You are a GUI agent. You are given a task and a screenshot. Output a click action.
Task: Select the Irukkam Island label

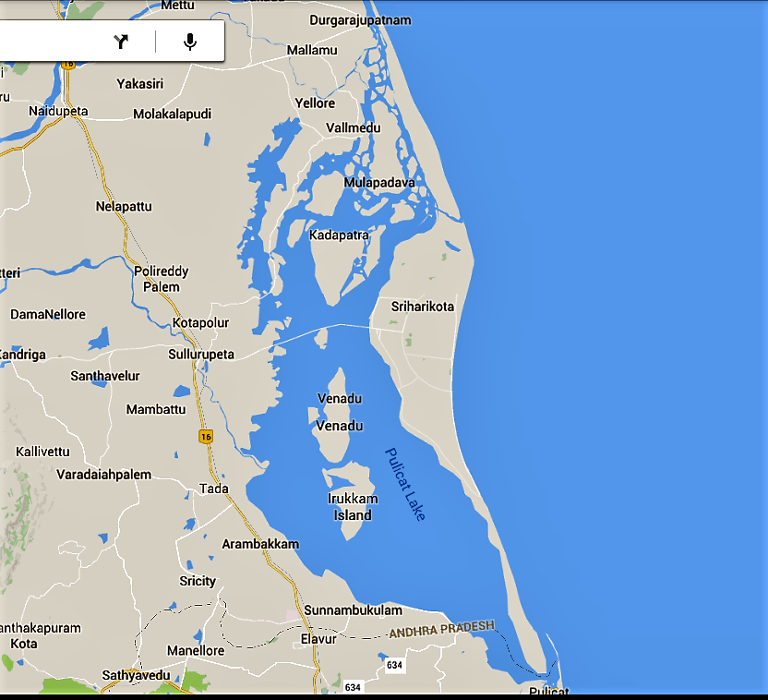click(x=353, y=507)
